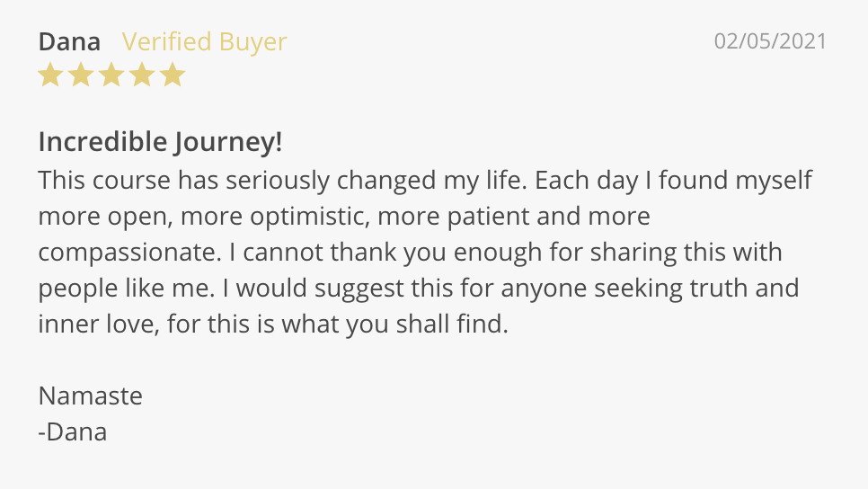Click the first star in the rating

[50, 76]
